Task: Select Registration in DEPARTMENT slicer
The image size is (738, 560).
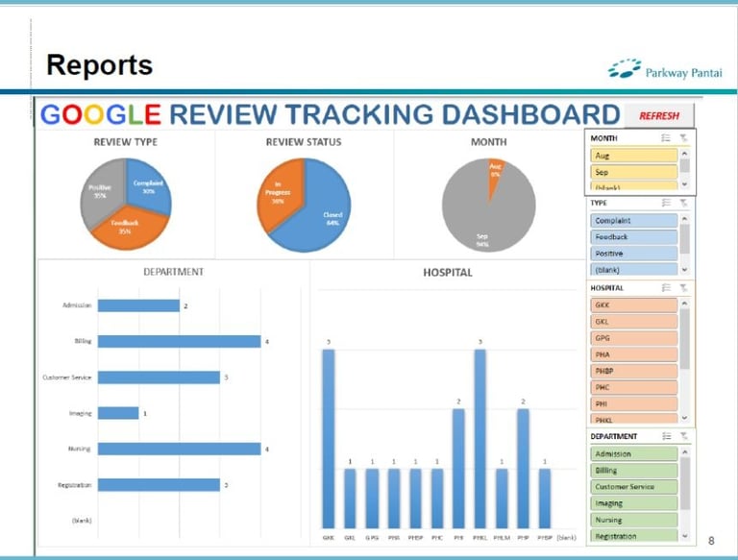Action: point(633,536)
